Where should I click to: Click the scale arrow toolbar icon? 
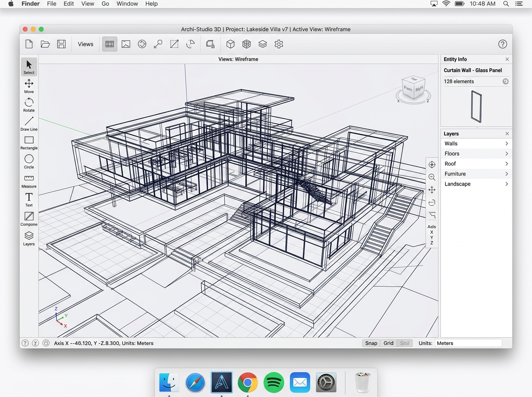click(x=158, y=44)
